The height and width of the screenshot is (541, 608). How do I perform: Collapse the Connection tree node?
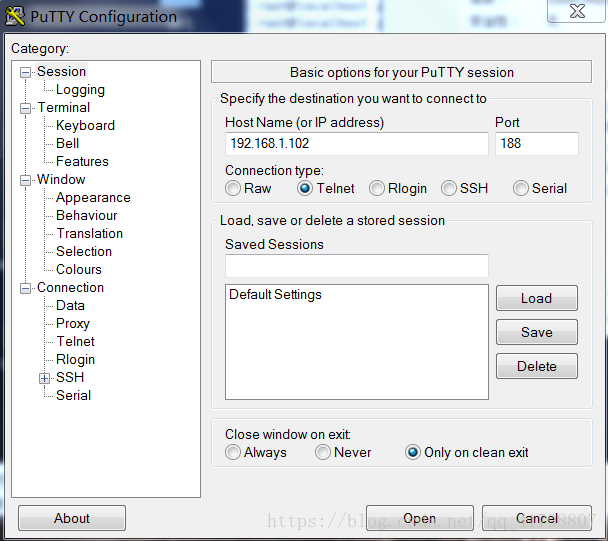(26, 288)
